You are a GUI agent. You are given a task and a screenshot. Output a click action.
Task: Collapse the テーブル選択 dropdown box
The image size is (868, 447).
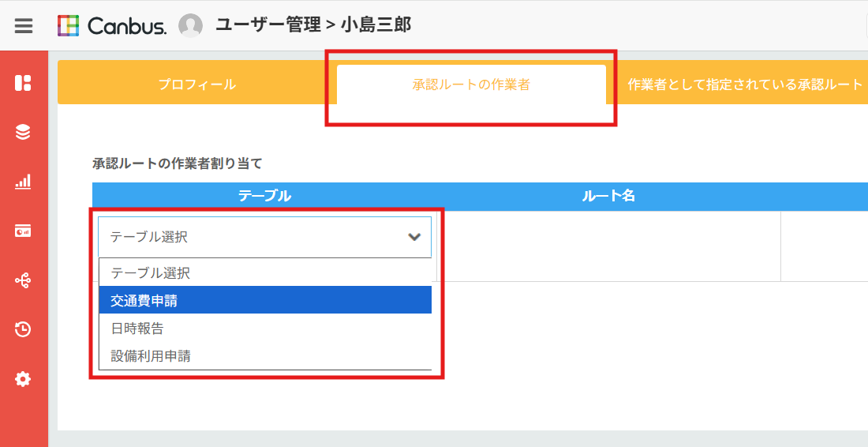tap(253, 237)
